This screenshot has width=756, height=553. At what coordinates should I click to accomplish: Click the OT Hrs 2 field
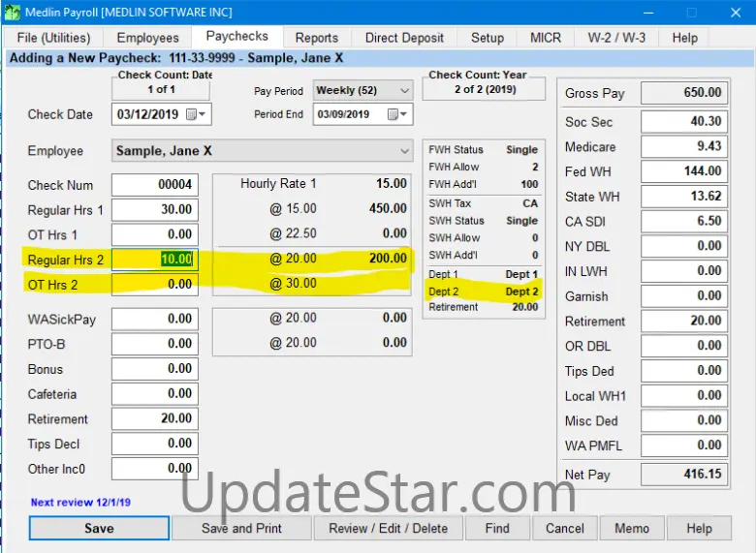[x=155, y=284]
